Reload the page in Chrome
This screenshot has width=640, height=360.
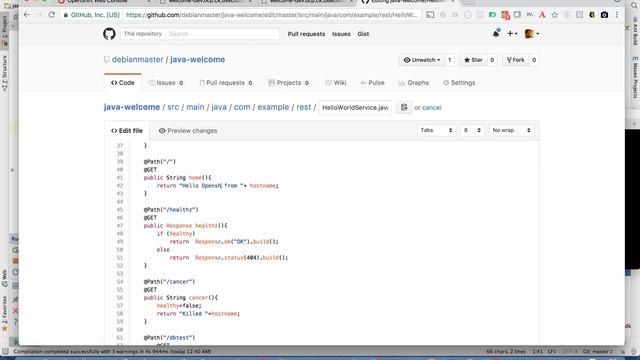point(51,15)
